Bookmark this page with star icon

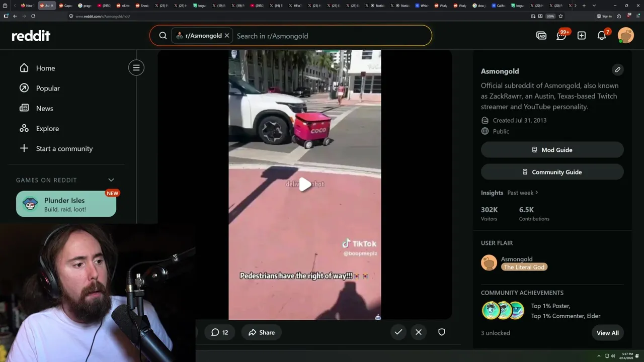[560, 16]
